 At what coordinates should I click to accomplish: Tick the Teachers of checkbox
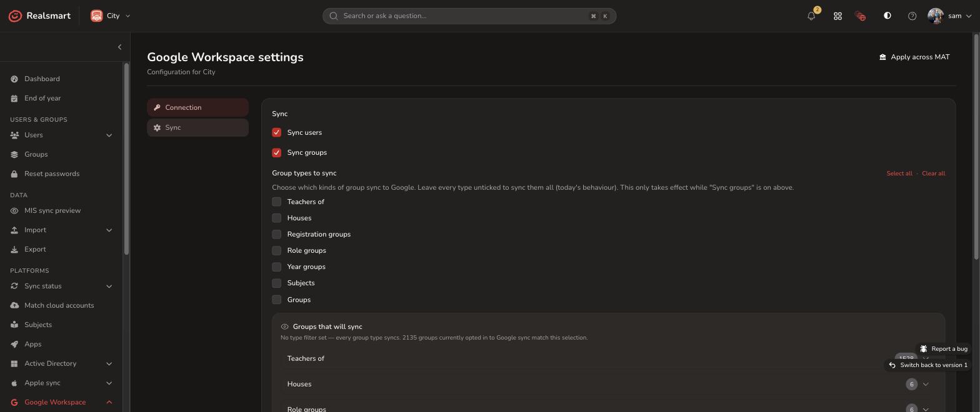click(276, 202)
